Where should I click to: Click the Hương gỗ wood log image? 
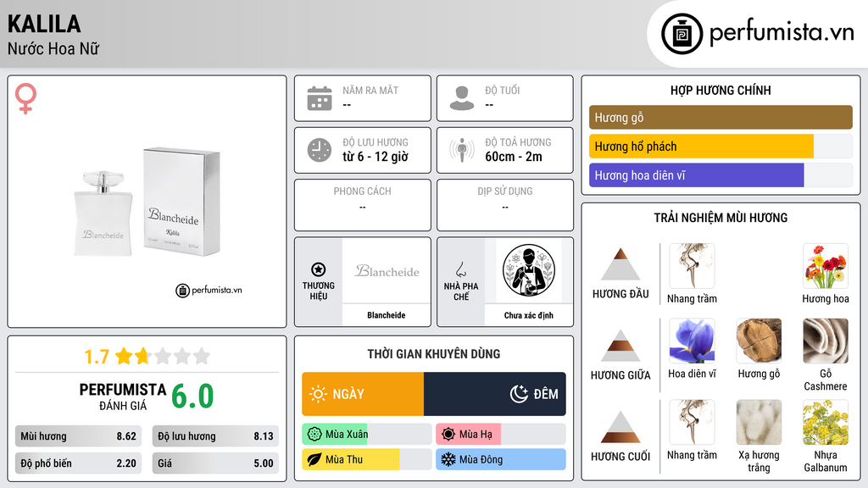click(759, 341)
